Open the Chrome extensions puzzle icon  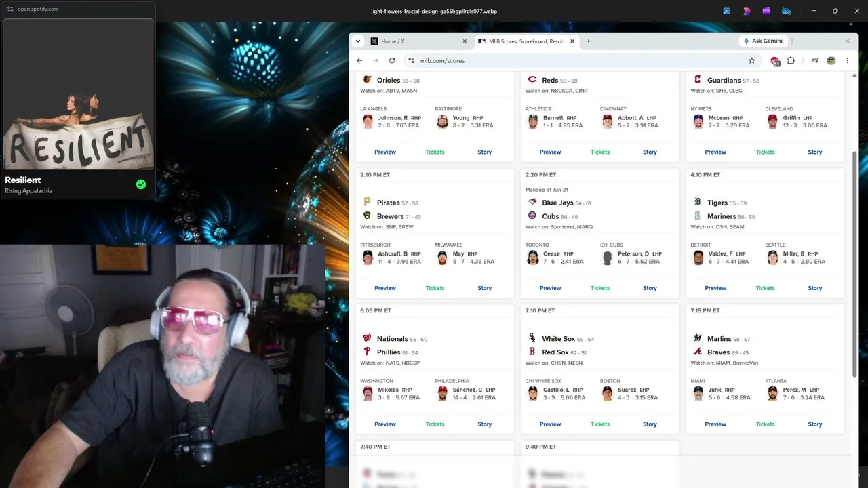coord(791,60)
